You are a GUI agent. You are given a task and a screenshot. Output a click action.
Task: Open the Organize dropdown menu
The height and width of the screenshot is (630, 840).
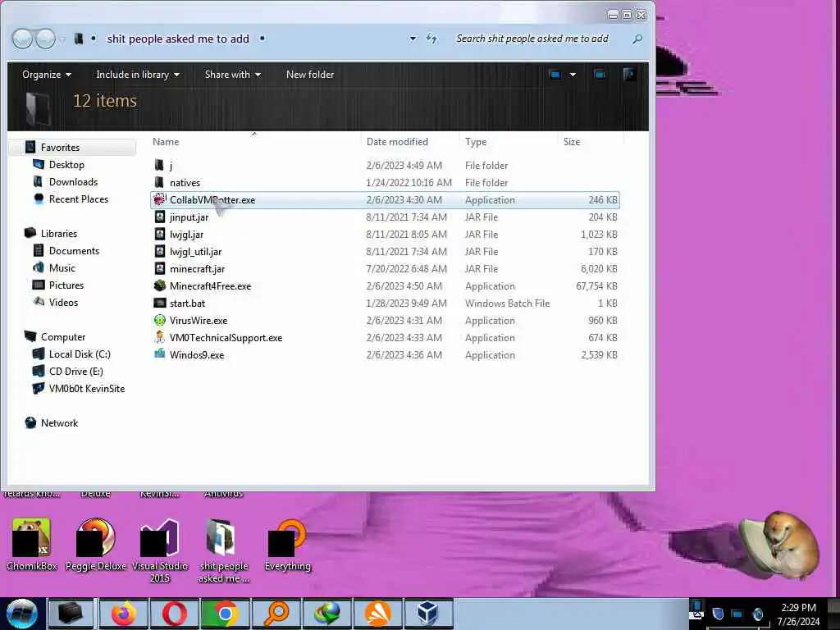(x=47, y=75)
